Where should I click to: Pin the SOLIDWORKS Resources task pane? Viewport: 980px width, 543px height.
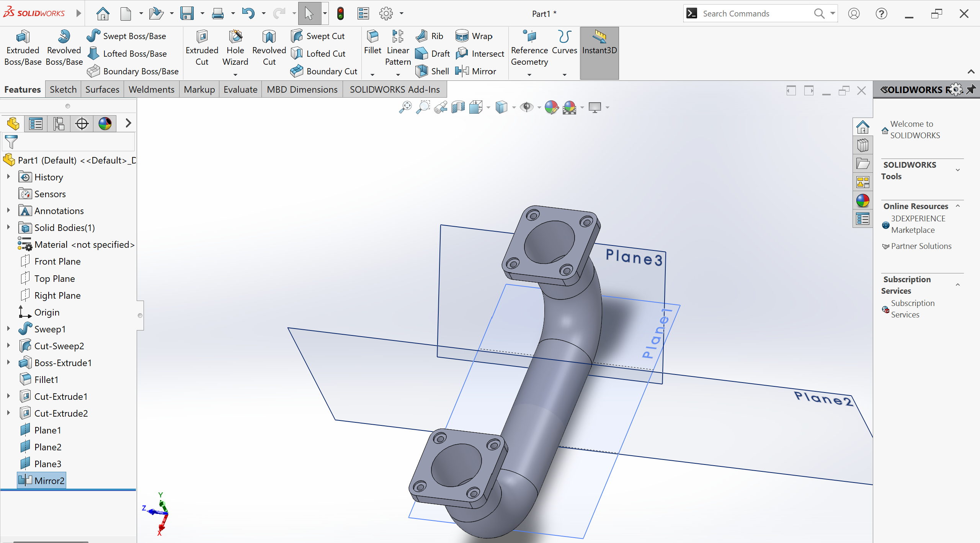click(970, 90)
